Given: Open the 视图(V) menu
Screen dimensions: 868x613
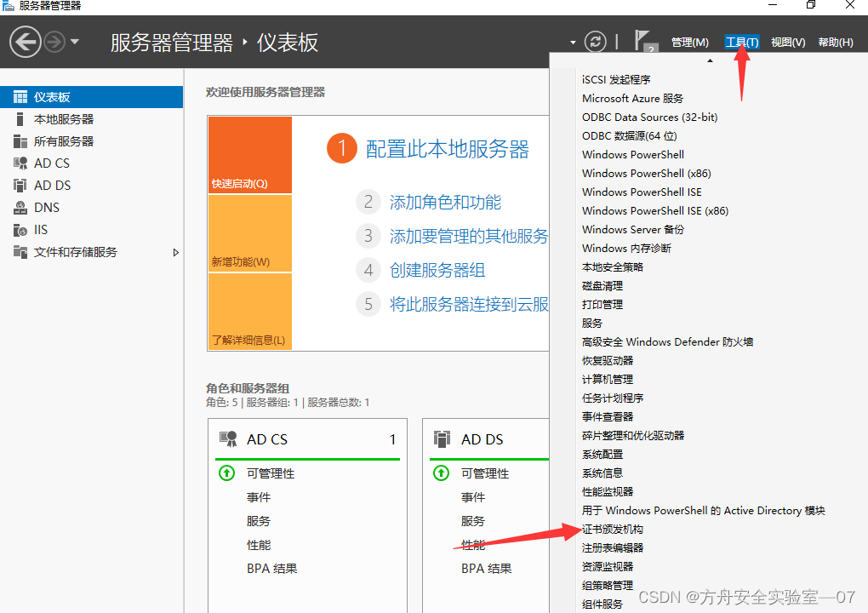Looking at the screenshot, I should point(788,42).
